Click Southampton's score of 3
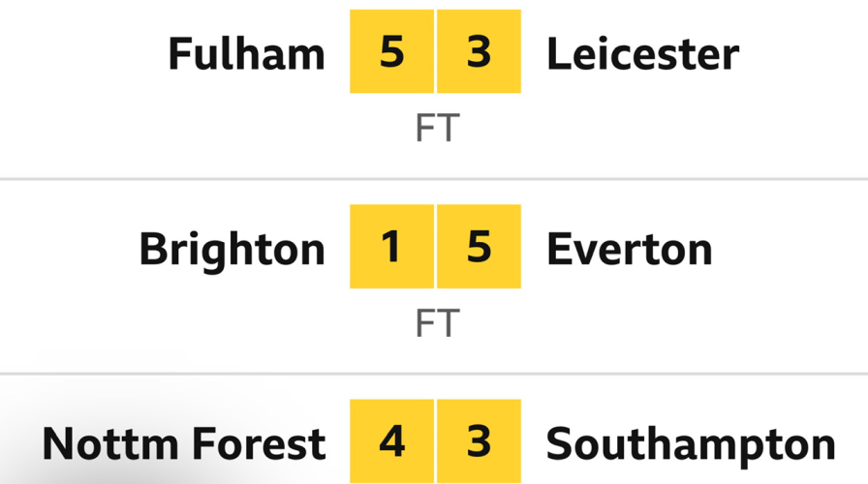The width and height of the screenshot is (868, 484). 479,441
